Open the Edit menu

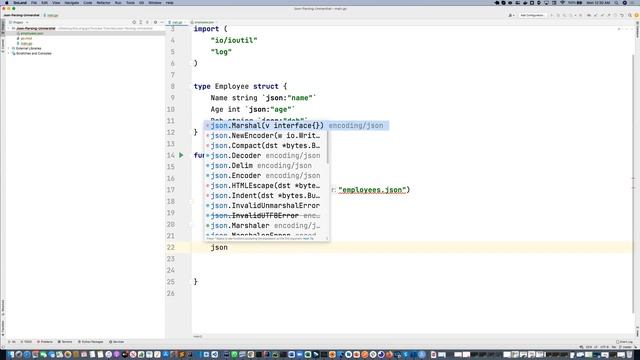pyautogui.click(x=44, y=2)
